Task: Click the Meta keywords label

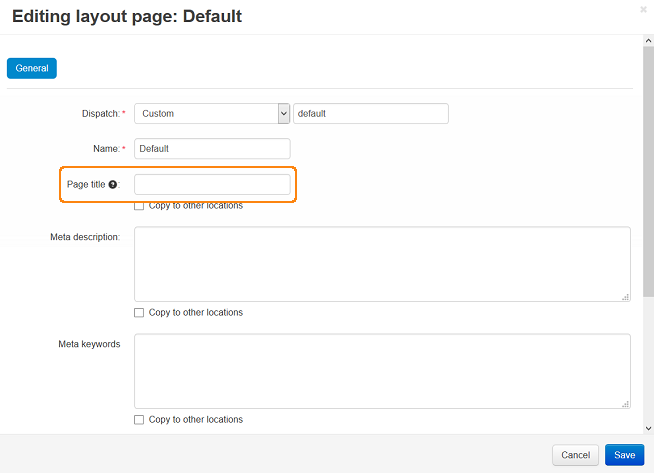Action: click(89, 344)
